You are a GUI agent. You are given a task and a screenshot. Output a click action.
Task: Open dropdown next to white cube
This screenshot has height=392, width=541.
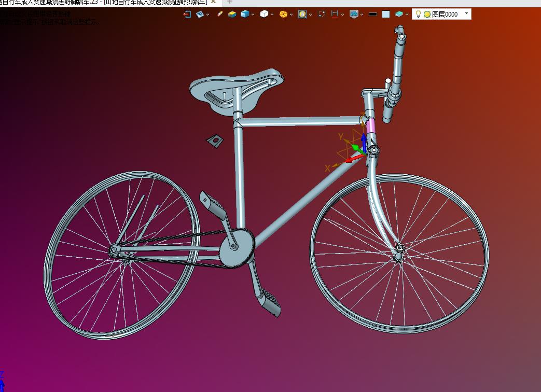(272, 15)
